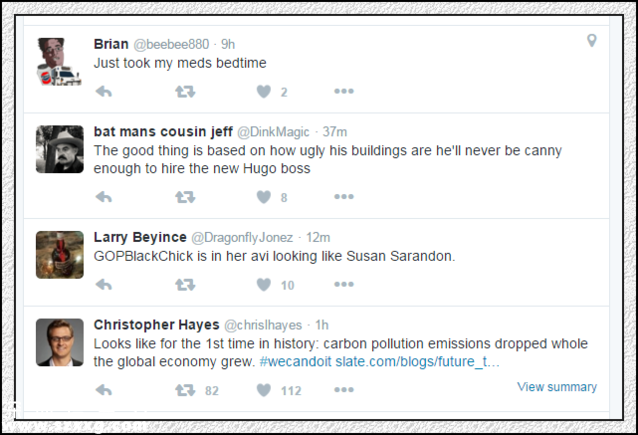Viewport: 638px width, 435px height.
Task: Reply to Larry Beyince's tweet
Action: point(104,284)
